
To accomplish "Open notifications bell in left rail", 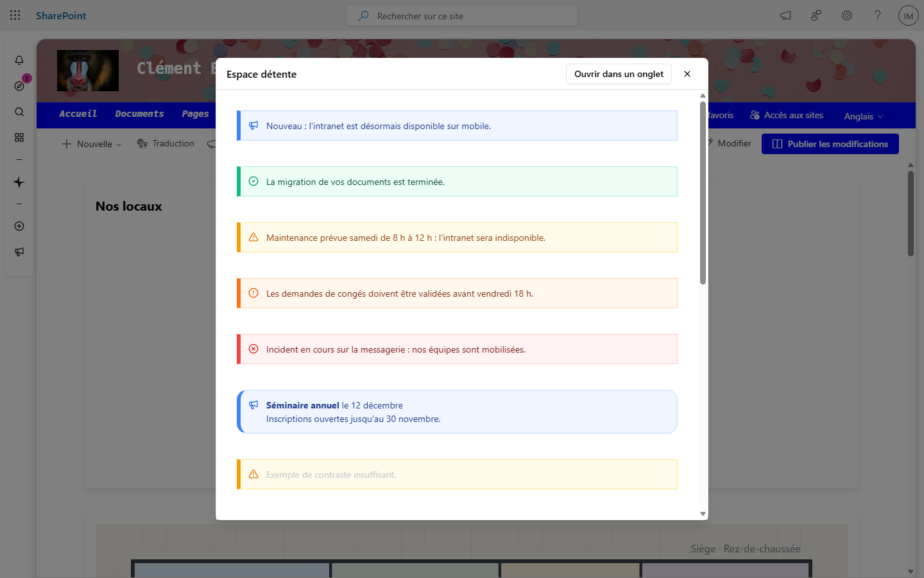I will click(x=19, y=60).
